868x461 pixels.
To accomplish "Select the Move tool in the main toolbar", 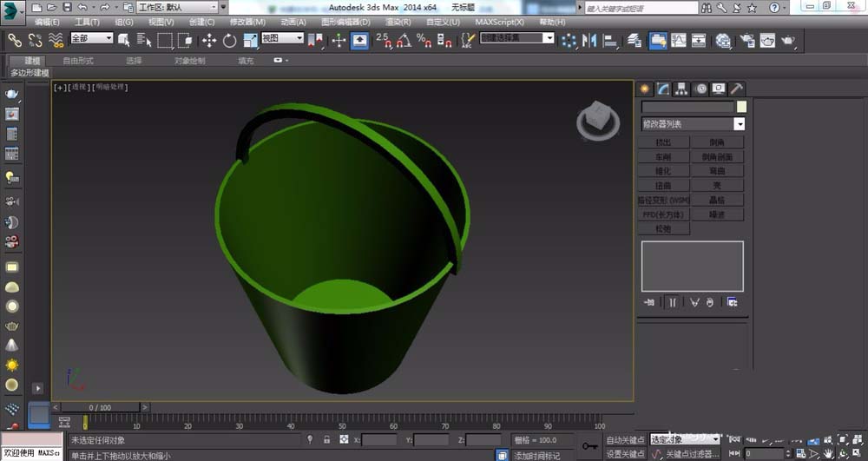I will [209, 40].
